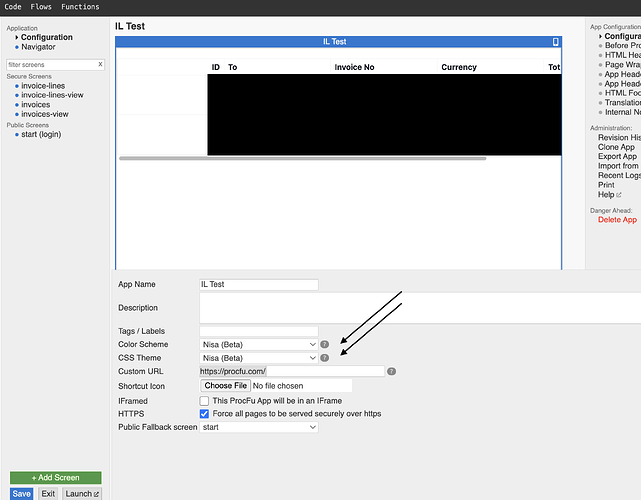Open Recent Logs under Administration
Screen dimensions: 641x500
pos(619,175)
